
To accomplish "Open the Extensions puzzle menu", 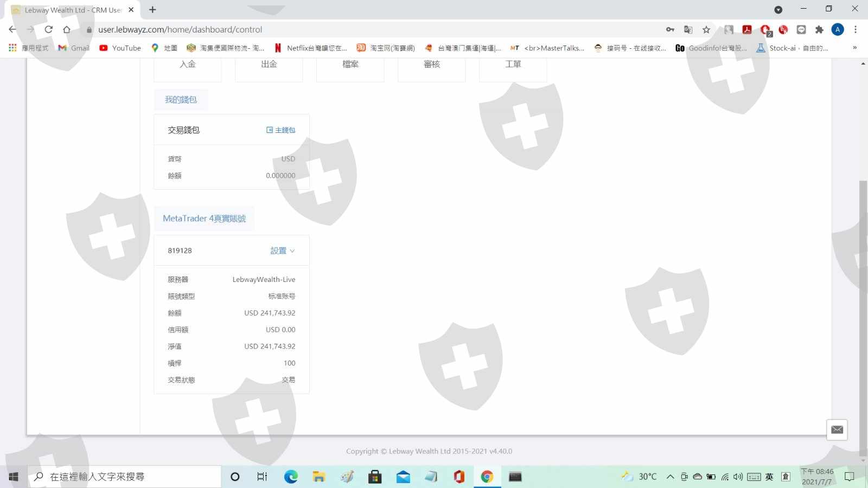I will (819, 30).
